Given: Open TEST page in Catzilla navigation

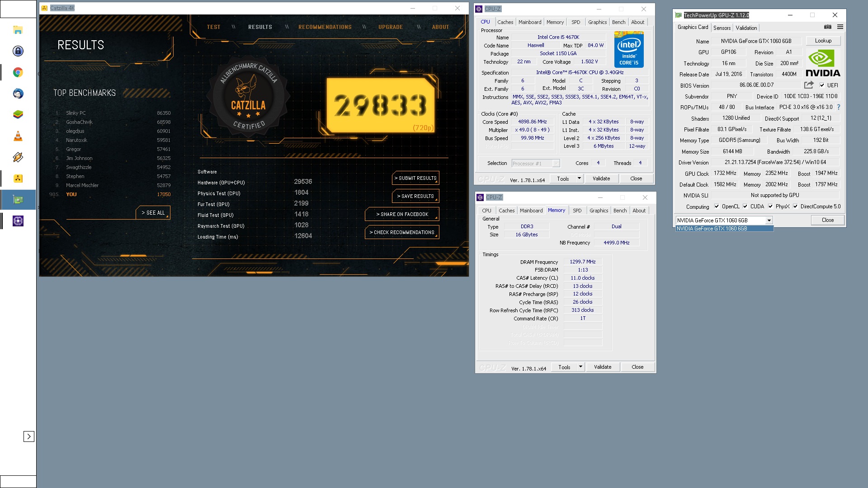Looking at the screenshot, I should (213, 27).
